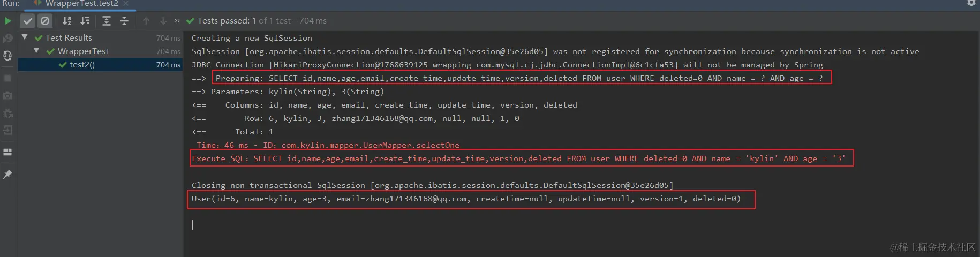Toggle auto-test rerun icon

point(7,56)
